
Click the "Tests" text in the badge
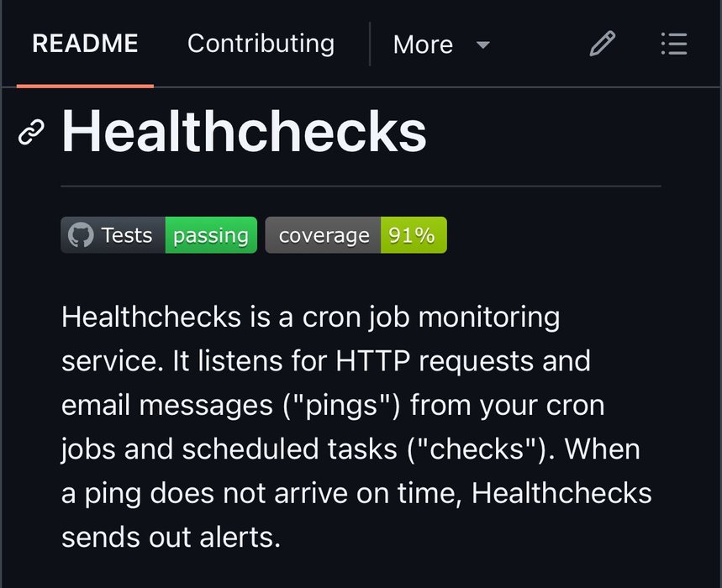click(x=127, y=235)
